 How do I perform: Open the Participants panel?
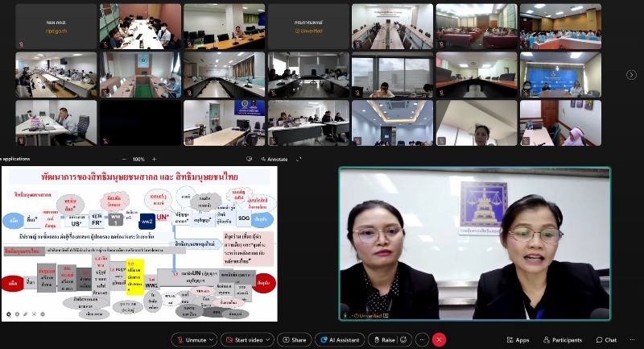[x=562, y=340]
